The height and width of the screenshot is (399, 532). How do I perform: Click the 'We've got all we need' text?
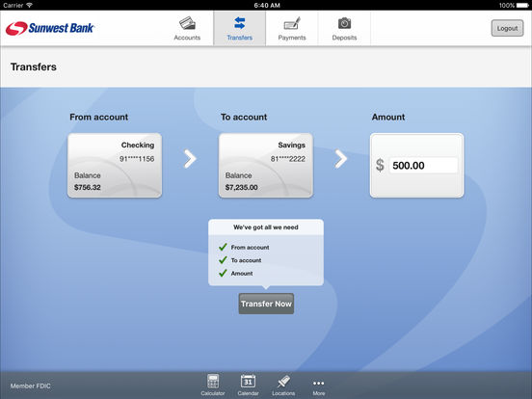click(x=266, y=227)
